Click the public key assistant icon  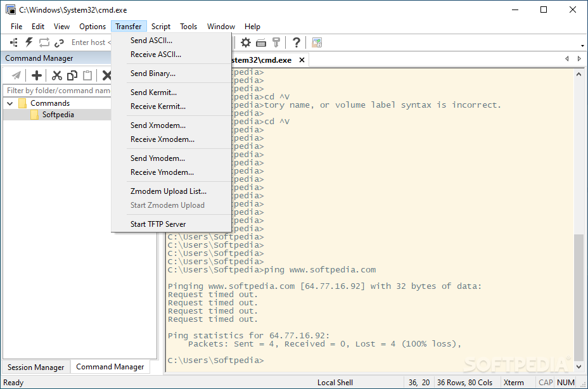coord(276,42)
